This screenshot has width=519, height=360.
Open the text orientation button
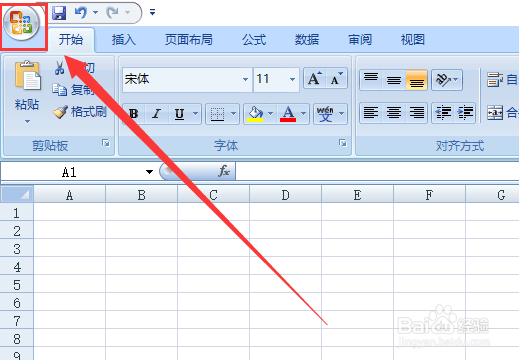[x=447, y=80]
